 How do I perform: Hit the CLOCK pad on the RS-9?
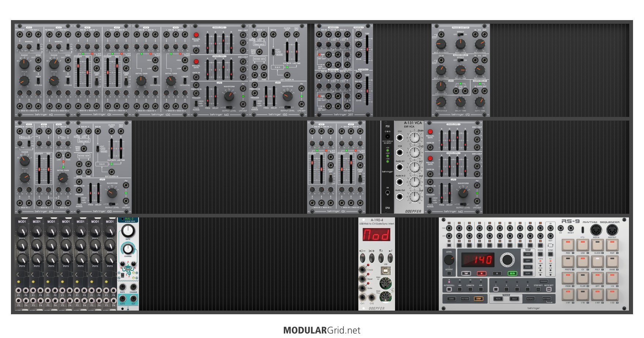click(598, 245)
